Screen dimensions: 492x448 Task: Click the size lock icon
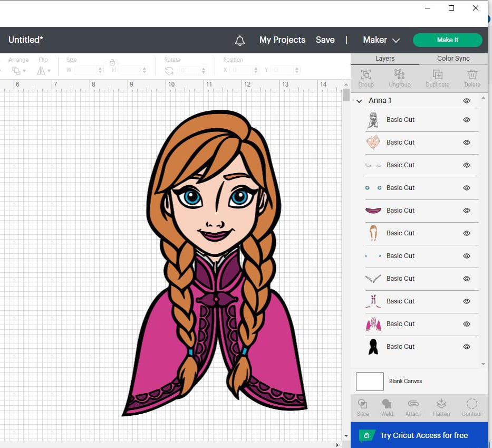[x=112, y=62]
